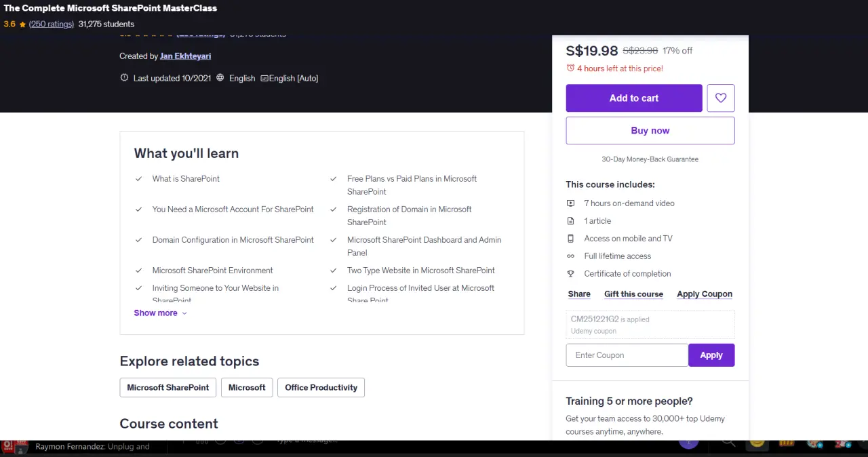Click the Explore related topics heading
Image resolution: width=868 pixels, height=457 pixels.
[x=189, y=361]
